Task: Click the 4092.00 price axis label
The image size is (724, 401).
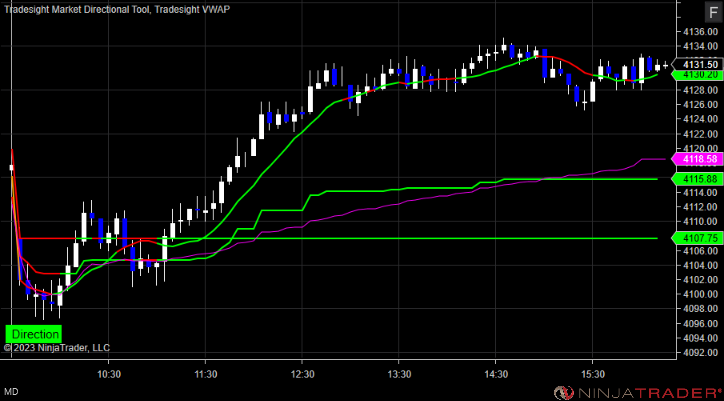Action: click(x=701, y=353)
